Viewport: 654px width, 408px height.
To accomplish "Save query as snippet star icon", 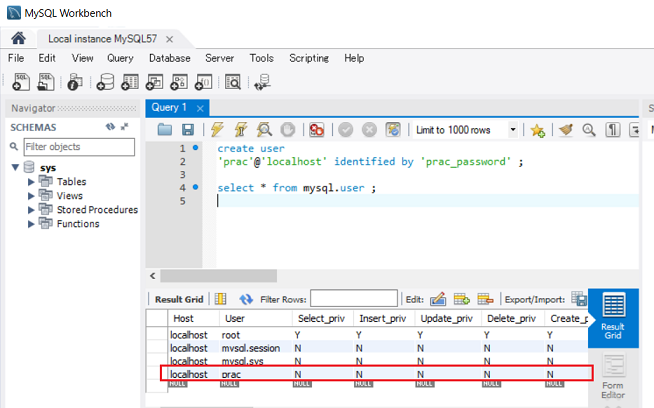I will pyautogui.click(x=538, y=130).
